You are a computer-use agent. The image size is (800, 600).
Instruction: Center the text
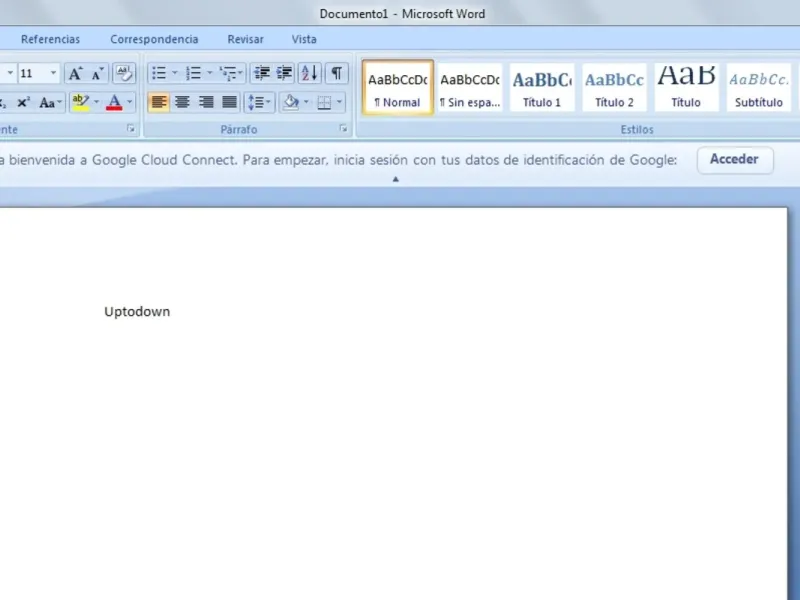tap(182, 103)
